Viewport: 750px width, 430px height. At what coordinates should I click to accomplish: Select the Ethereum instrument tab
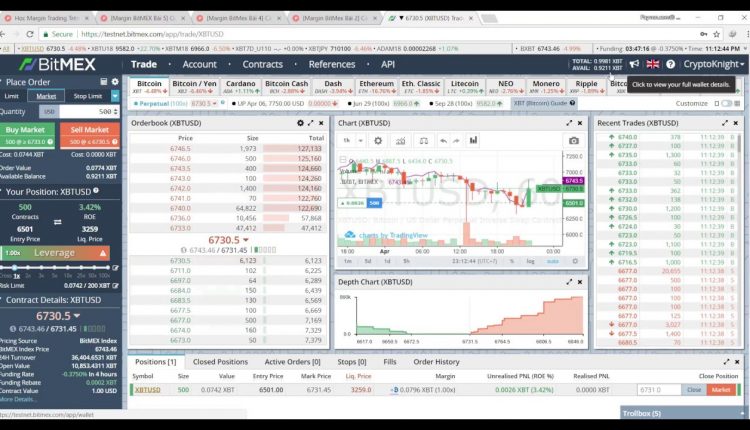pyautogui.click(x=377, y=86)
